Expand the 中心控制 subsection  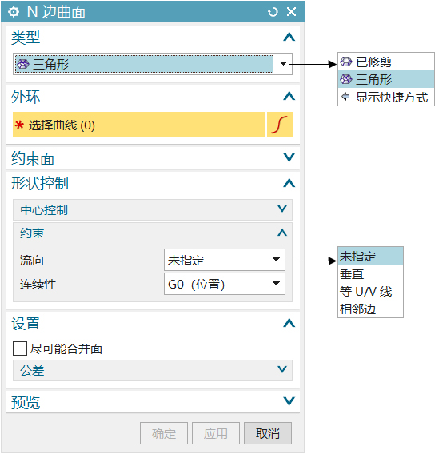pos(282,209)
